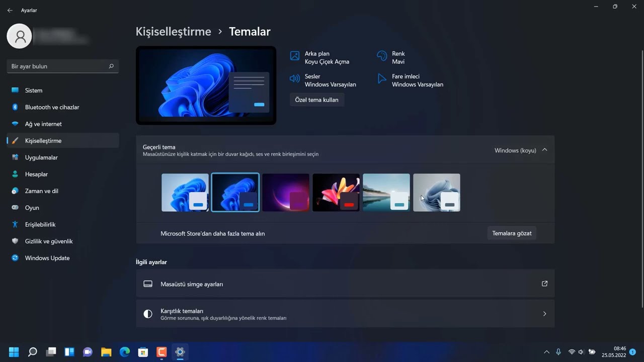Image resolution: width=644 pixels, height=362 pixels.
Task: Select gray Flow theme thumbnail
Action: point(437,193)
